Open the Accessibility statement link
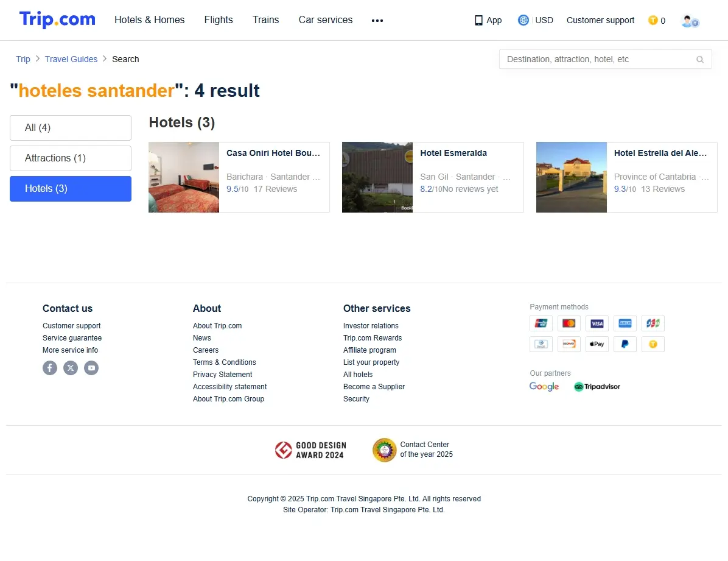The image size is (728, 561). 230,387
